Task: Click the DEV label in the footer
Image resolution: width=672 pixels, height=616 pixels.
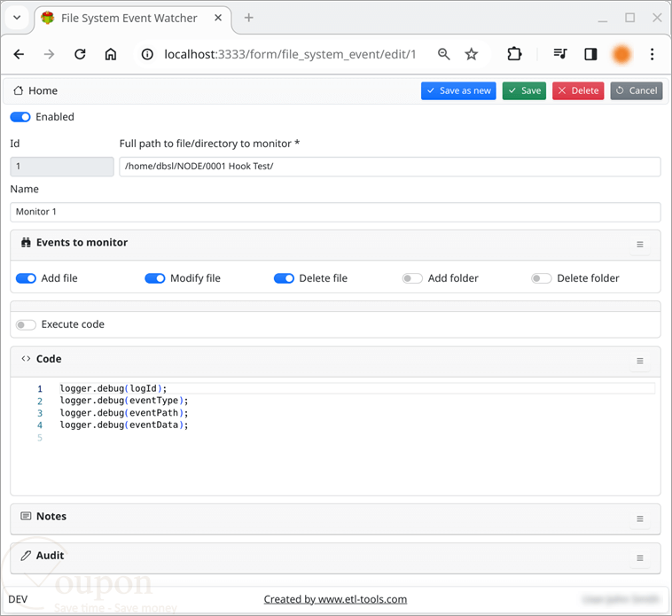Action: point(18,599)
